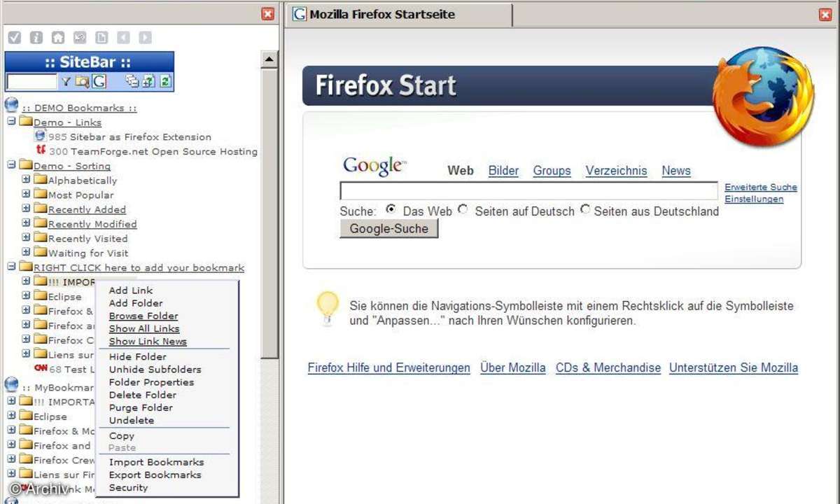Collapse the Demo - Sorting folder
This screenshot has height=504, width=840.
tap(11, 165)
